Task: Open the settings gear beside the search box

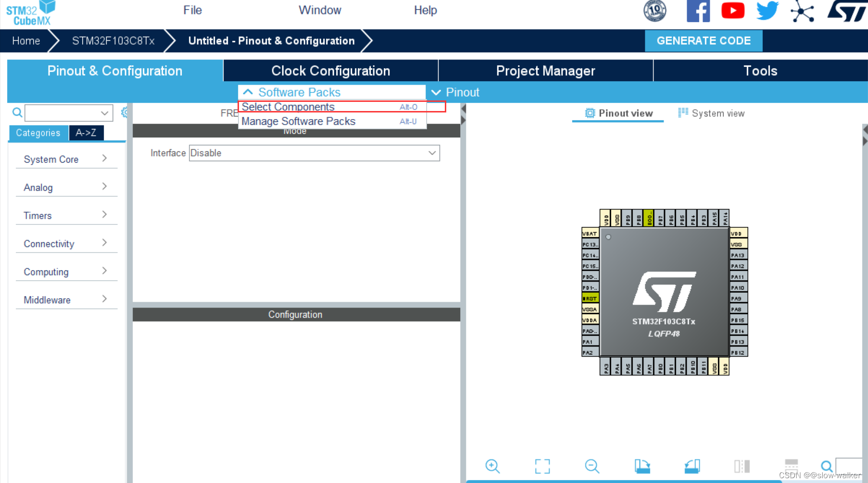Action: [125, 112]
